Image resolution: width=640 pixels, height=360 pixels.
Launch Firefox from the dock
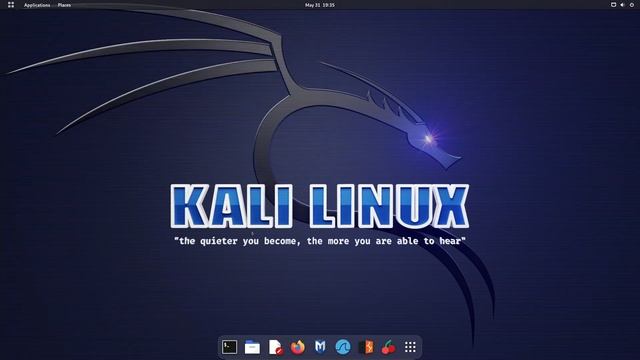click(298, 347)
